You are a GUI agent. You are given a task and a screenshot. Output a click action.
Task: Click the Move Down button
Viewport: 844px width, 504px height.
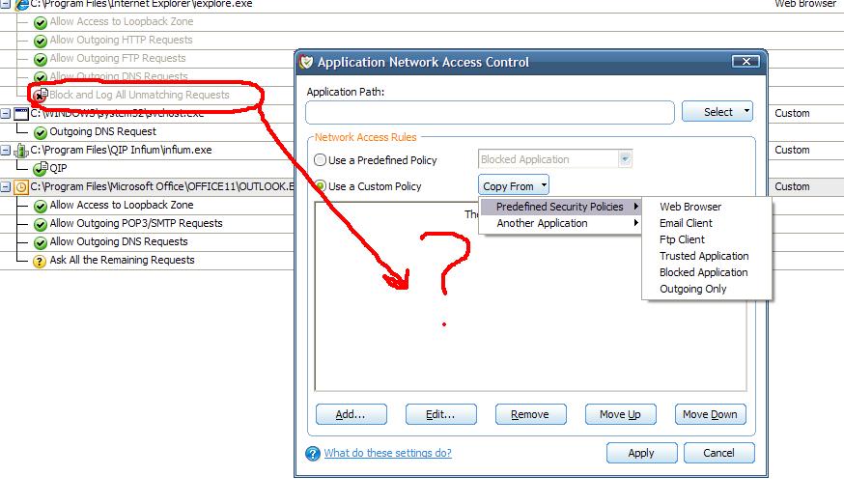(x=711, y=414)
